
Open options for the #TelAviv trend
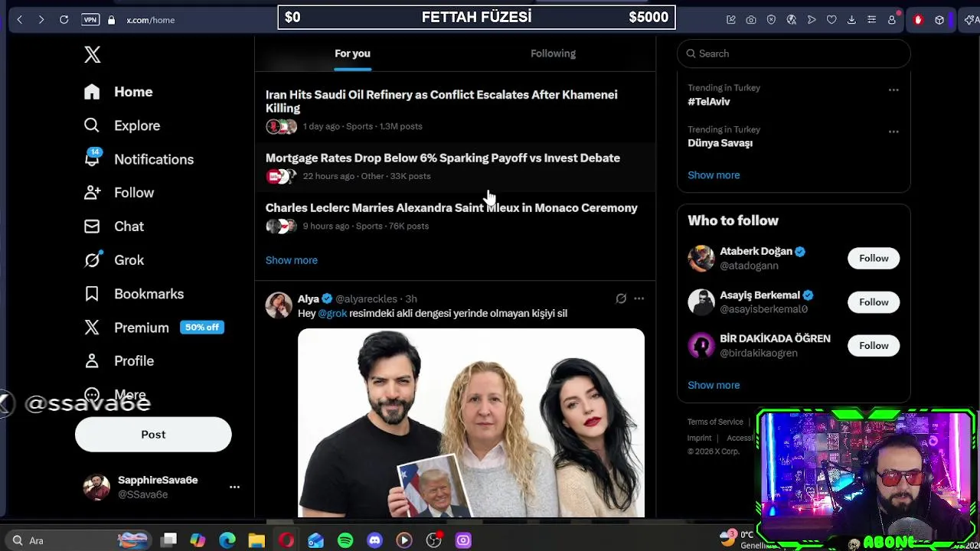tap(893, 90)
